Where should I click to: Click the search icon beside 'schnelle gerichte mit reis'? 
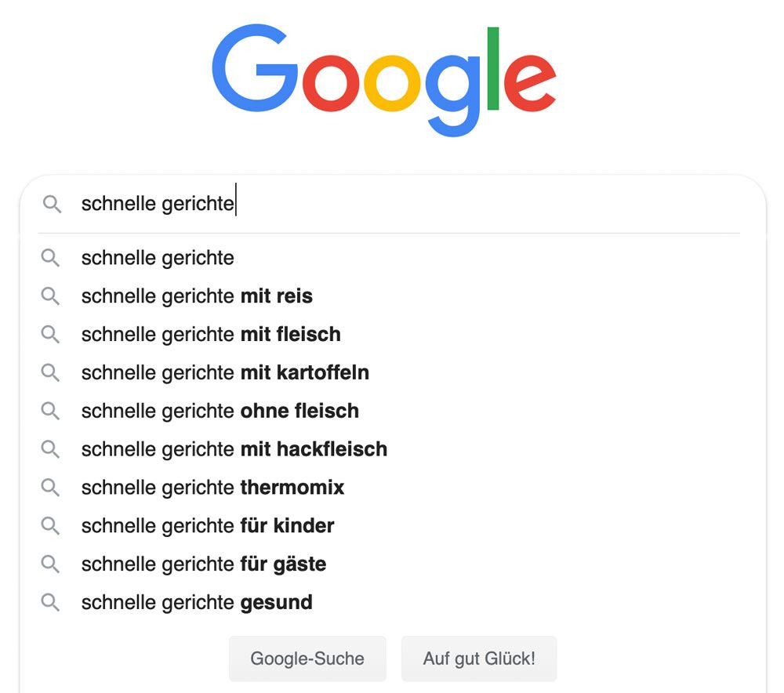coord(51,296)
